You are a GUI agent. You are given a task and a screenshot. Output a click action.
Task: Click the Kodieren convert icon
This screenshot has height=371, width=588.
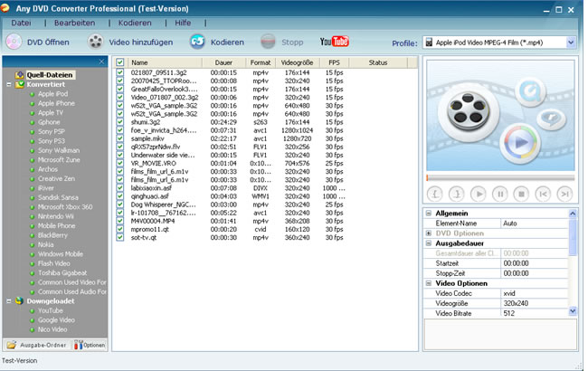tap(197, 42)
